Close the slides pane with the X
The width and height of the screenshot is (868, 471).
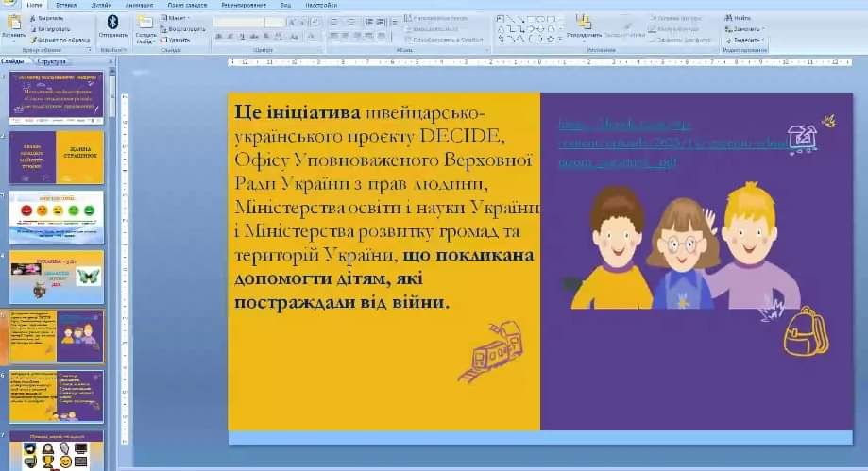(x=111, y=61)
